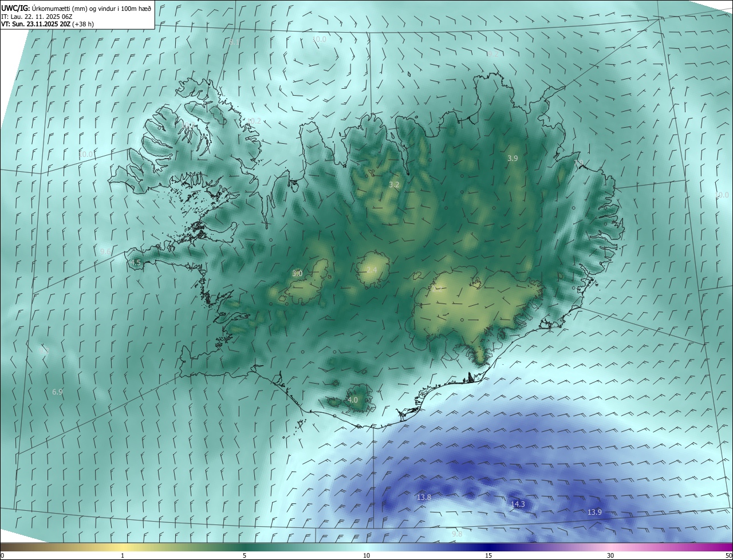Click the colour scale at tick 50
This screenshot has height=560, width=733.
point(728,555)
